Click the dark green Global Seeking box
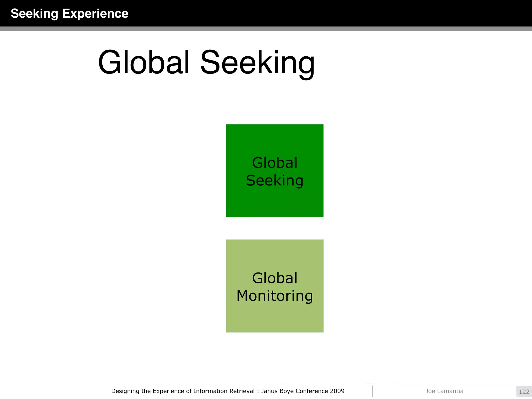 [x=275, y=171]
